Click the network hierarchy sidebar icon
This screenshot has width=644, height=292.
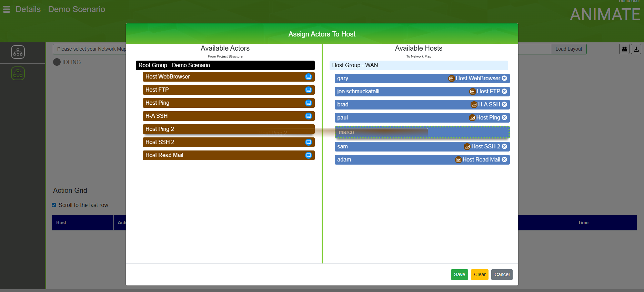click(18, 52)
